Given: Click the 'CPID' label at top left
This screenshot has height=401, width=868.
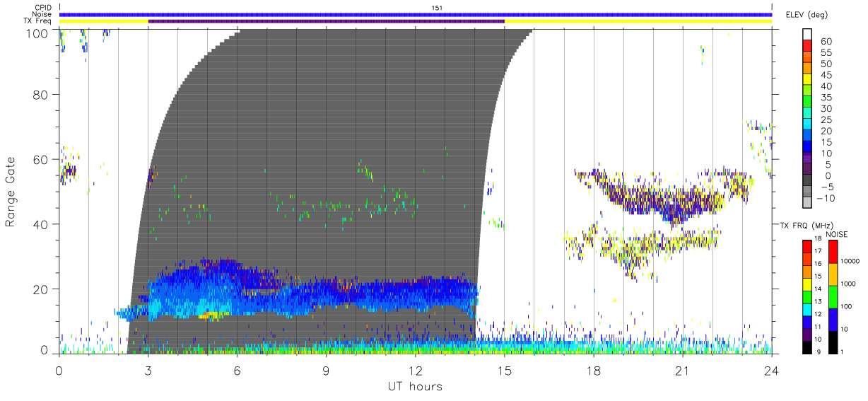Looking at the screenshot, I should tap(42, 8).
